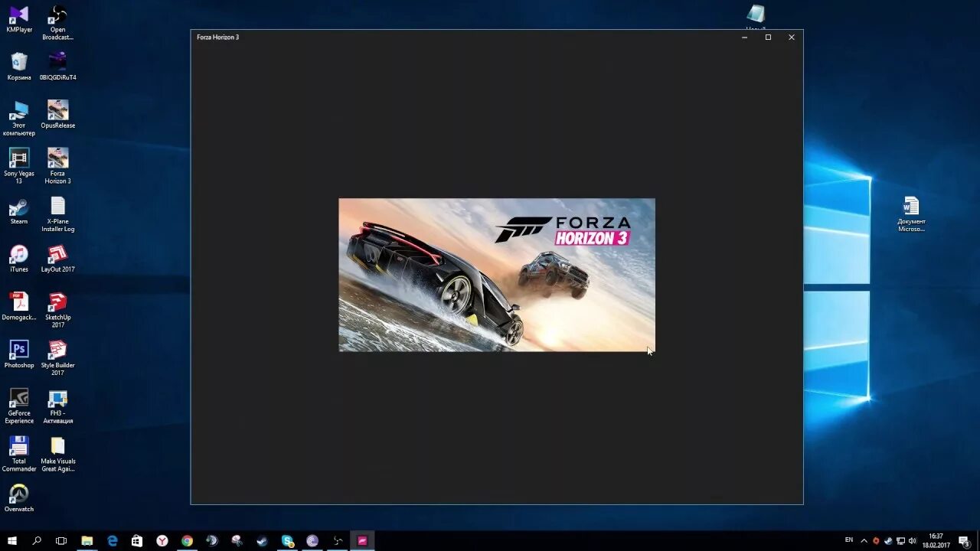This screenshot has height=551, width=980.
Task: Select the Style Builder 2017 shortcut
Action: click(57, 358)
